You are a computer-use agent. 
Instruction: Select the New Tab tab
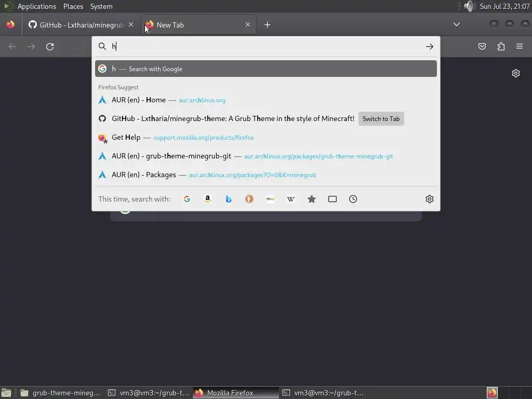(198, 25)
